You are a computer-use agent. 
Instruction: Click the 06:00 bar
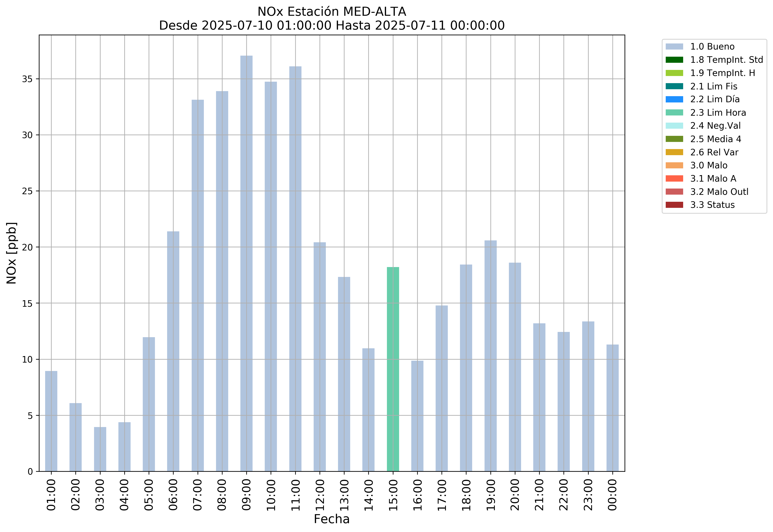point(173,351)
